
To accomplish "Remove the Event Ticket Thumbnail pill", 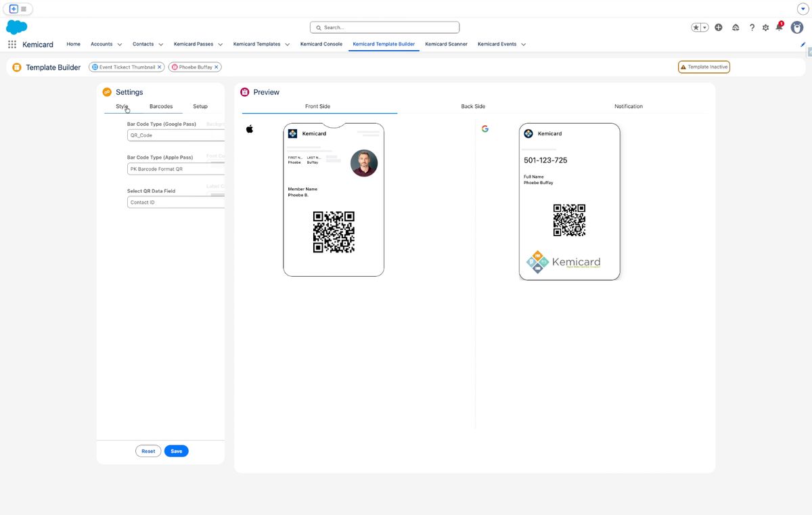I will (160, 67).
